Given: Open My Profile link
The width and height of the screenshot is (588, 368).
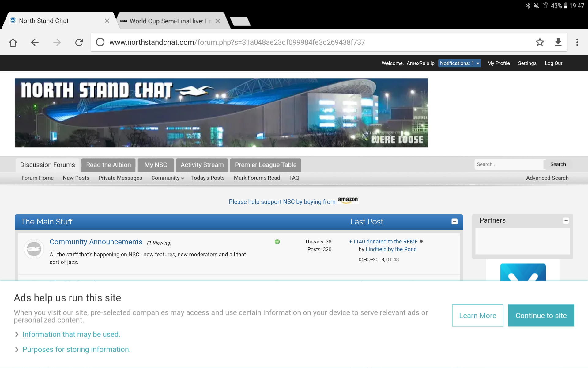Looking at the screenshot, I should (499, 63).
